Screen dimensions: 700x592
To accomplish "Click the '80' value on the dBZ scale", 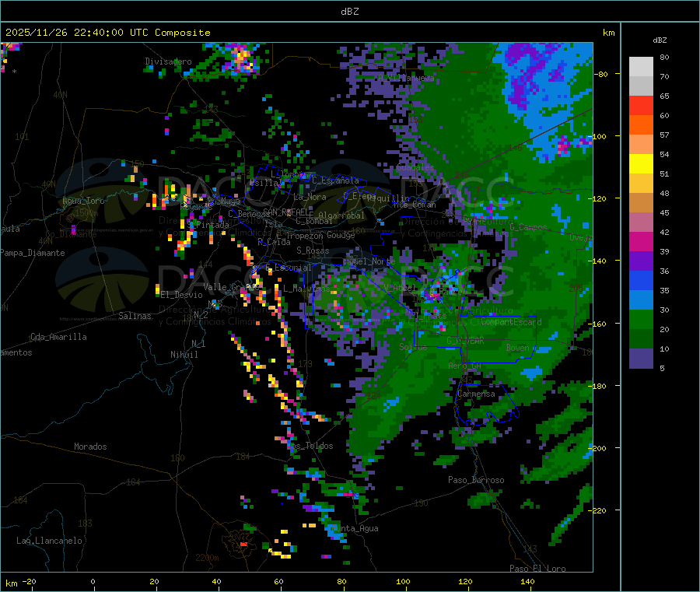I will [664, 57].
